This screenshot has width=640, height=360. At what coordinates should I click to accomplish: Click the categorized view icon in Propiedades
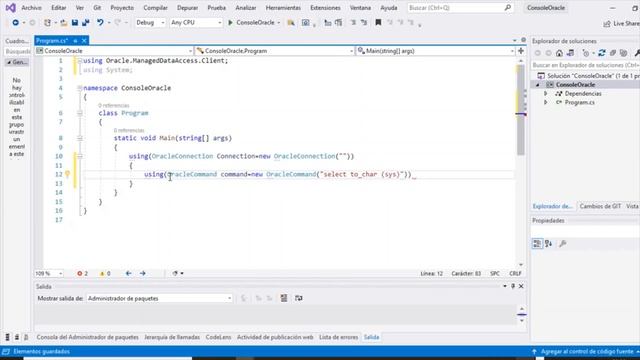click(537, 244)
